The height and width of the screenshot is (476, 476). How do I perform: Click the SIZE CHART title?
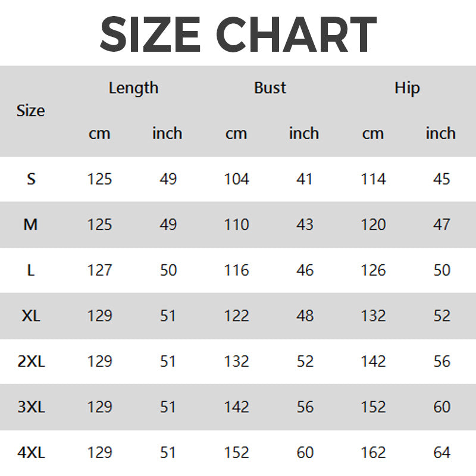tap(238, 35)
